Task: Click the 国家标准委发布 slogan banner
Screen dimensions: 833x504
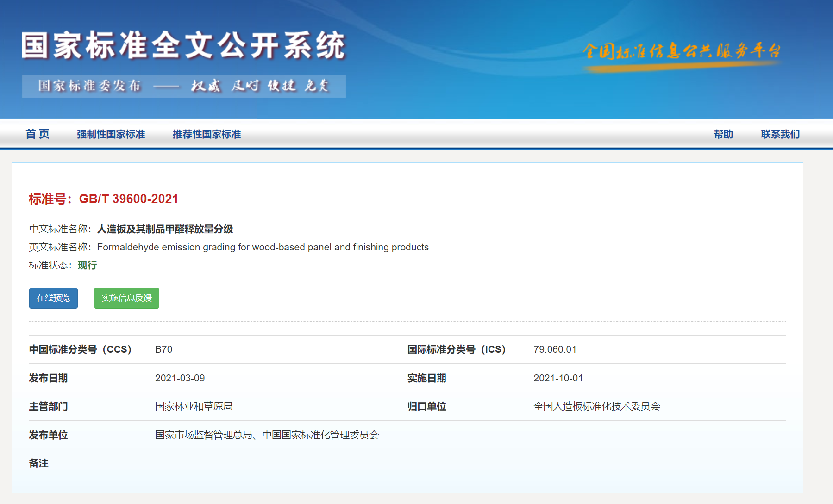Action: click(184, 86)
